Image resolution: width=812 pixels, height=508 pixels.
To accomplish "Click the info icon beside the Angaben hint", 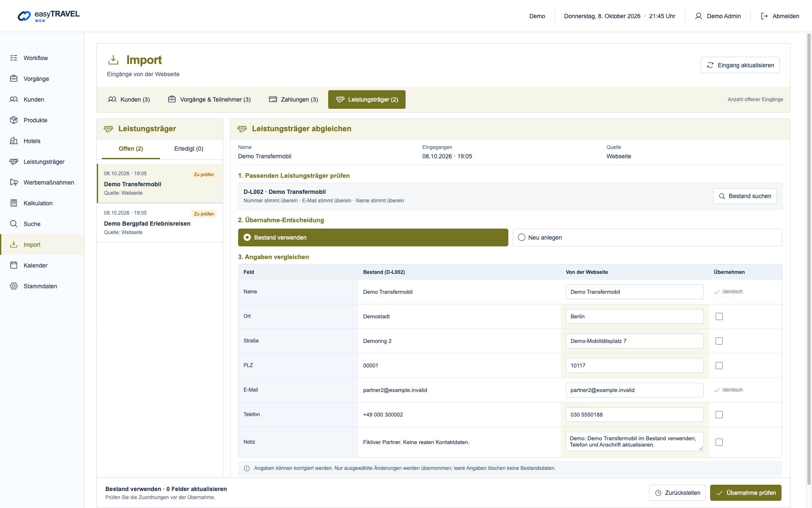I will [247, 468].
